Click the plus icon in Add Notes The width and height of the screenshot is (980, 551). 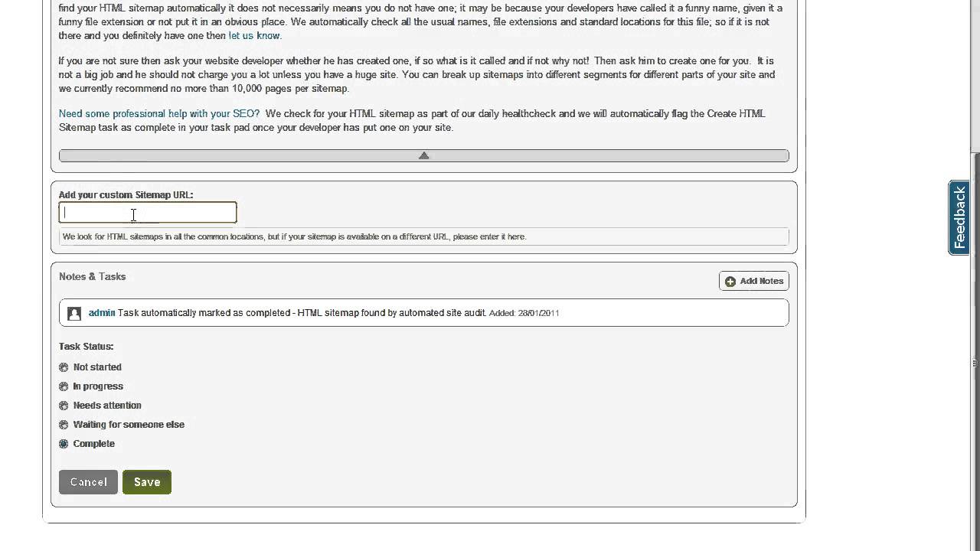[730, 282]
